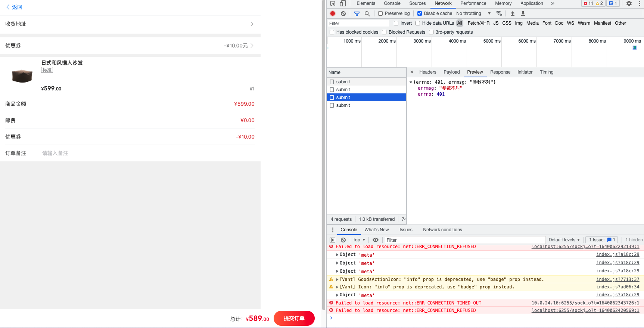This screenshot has height=328, width=644.
Task: Enable Blocked Requests checkbox
Action: pos(384,32)
